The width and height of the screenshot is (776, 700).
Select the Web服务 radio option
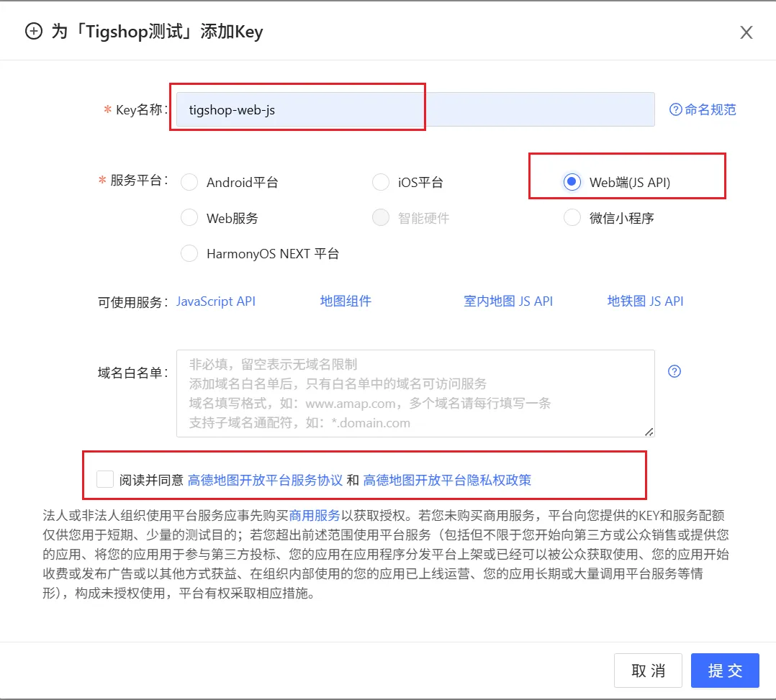coord(189,218)
